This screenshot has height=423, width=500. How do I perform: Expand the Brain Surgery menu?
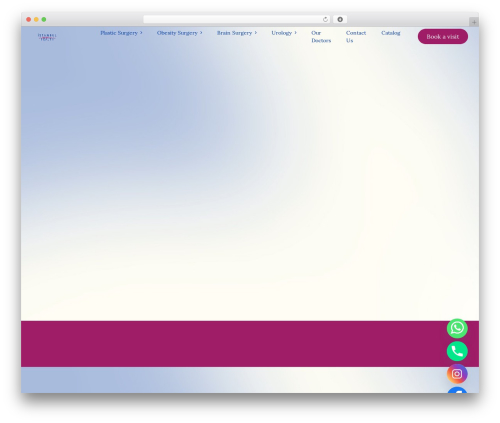(237, 33)
